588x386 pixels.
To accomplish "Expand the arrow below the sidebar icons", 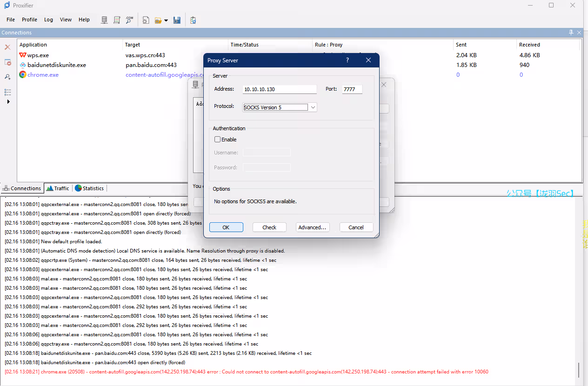I will pyautogui.click(x=8, y=102).
